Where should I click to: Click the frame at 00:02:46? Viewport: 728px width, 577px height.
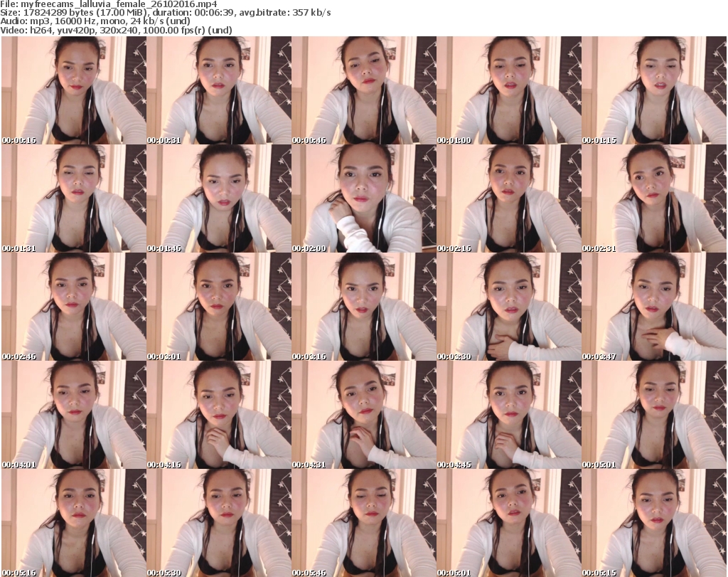[73, 306]
